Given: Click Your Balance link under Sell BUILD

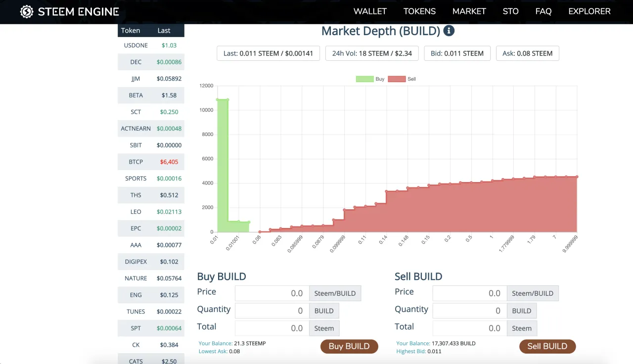Looking at the screenshot, I should [x=413, y=343].
